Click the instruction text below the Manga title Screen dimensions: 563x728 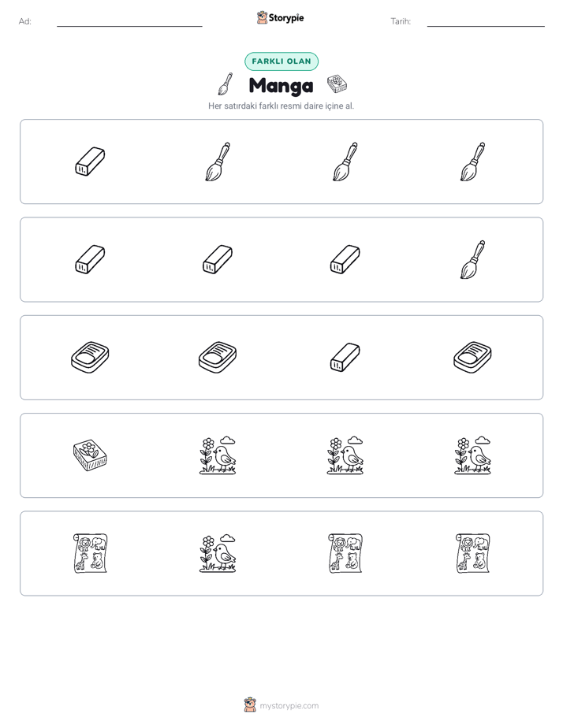[281, 106]
